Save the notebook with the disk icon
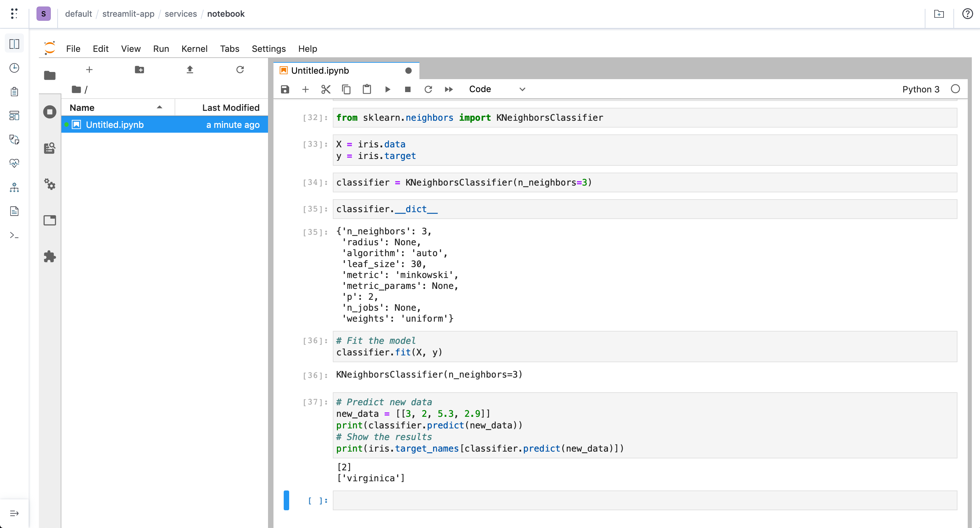The width and height of the screenshot is (980, 528). (x=285, y=89)
